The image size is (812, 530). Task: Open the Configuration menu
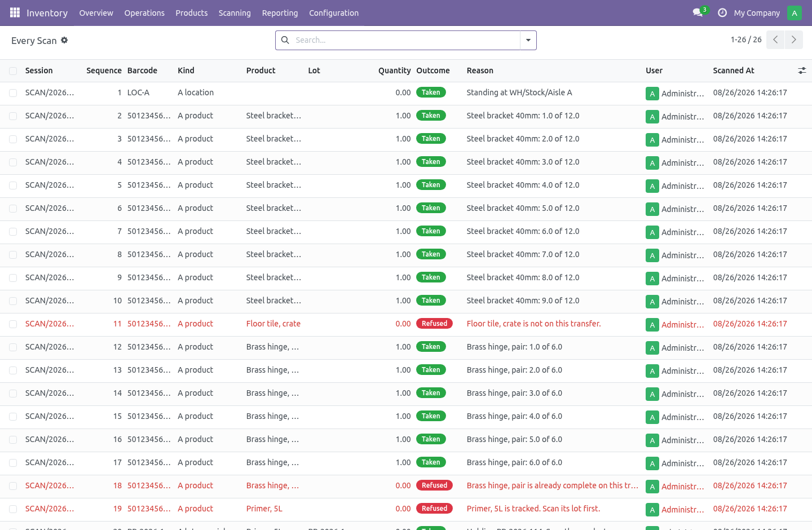(334, 13)
